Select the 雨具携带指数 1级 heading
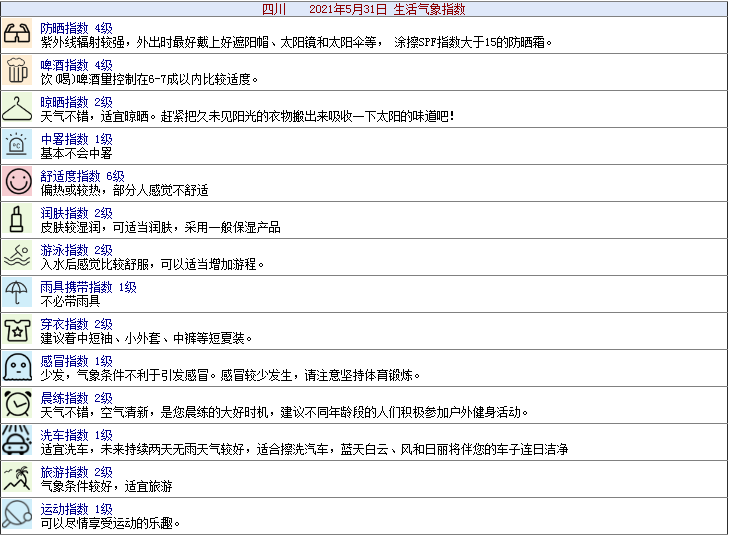 tap(88, 287)
